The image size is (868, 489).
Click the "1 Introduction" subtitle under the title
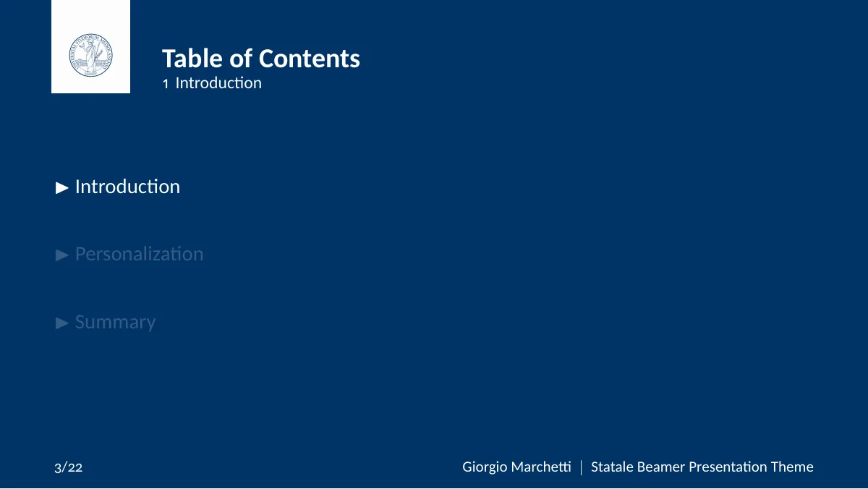[x=212, y=83]
